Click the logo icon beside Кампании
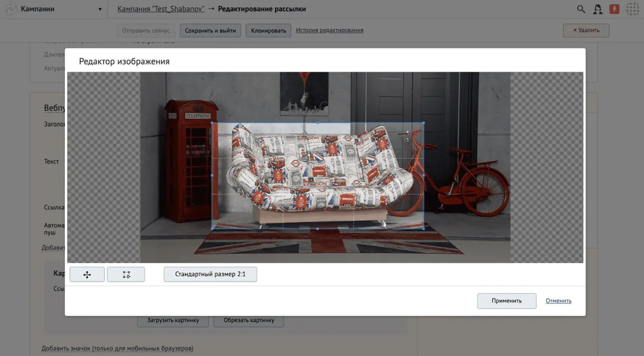The width and height of the screenshot is (644, 356). click(x=10, y=9)
